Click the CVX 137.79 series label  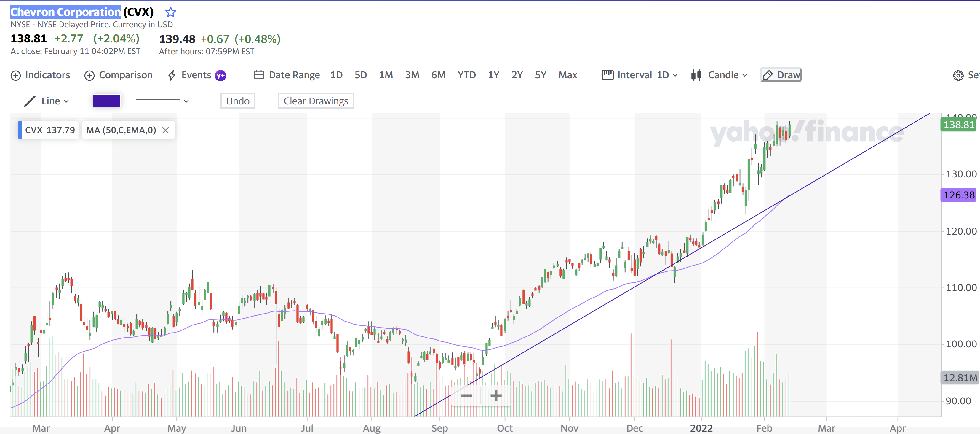coord(50,130)
